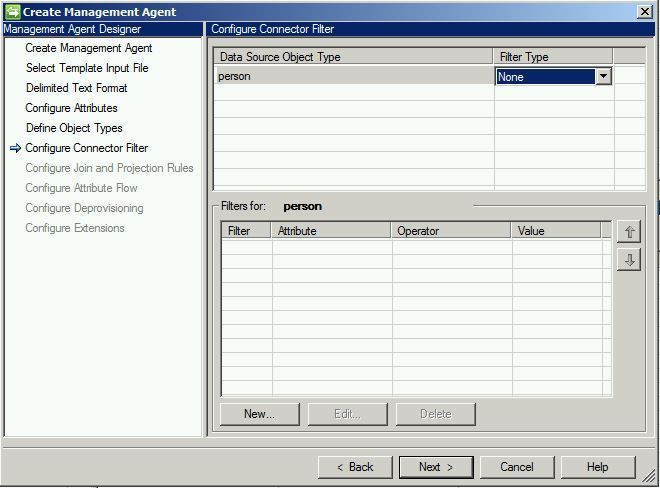660x488 pixels.
Task: Click the Operator column header
Action: pos(451,231)
